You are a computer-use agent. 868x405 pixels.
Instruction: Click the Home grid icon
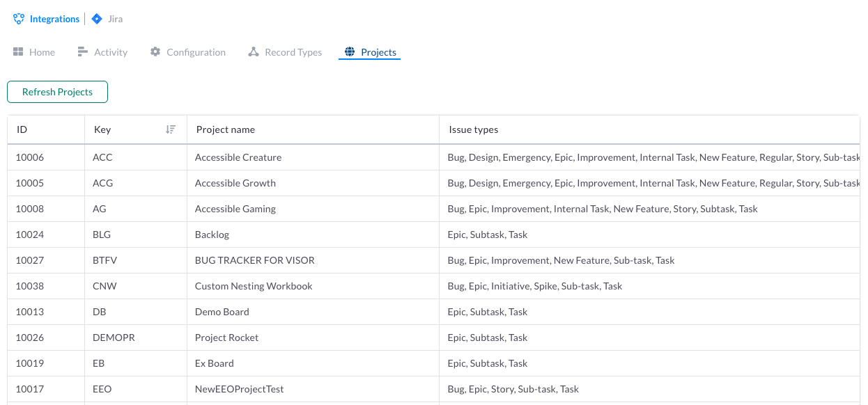coord(19,52)
